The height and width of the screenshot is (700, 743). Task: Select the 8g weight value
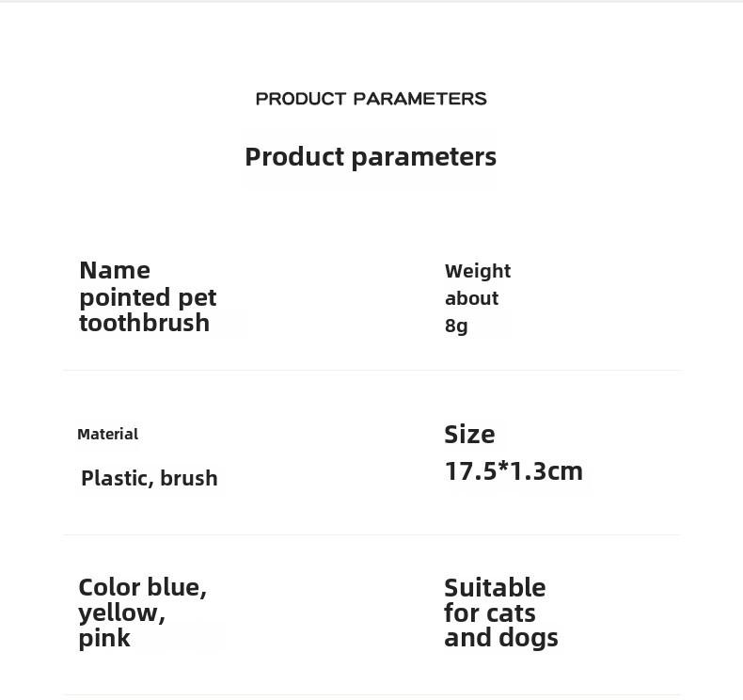pyautogui.click(x=456, y=326)
